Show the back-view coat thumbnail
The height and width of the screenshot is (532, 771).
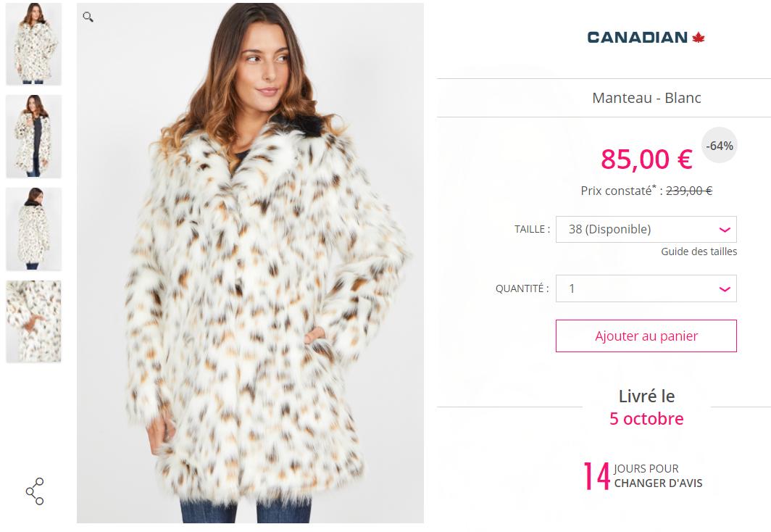pos(33,229)
